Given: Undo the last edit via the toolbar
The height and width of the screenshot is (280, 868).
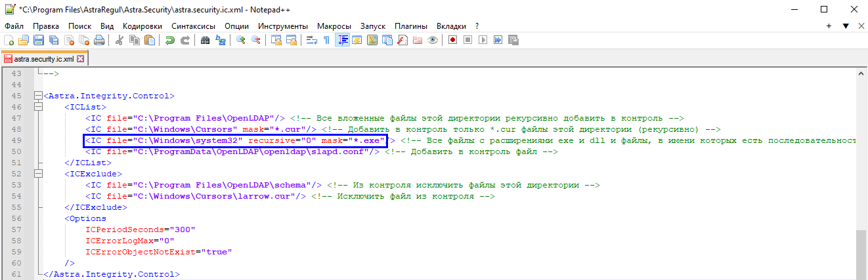Looking at the screenshot, I should tap(170, 40).
